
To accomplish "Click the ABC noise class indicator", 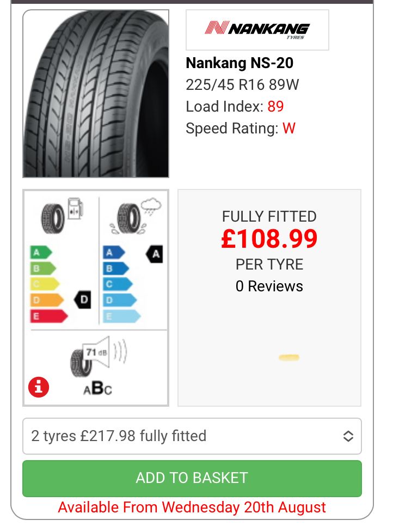I will point(97,388).
